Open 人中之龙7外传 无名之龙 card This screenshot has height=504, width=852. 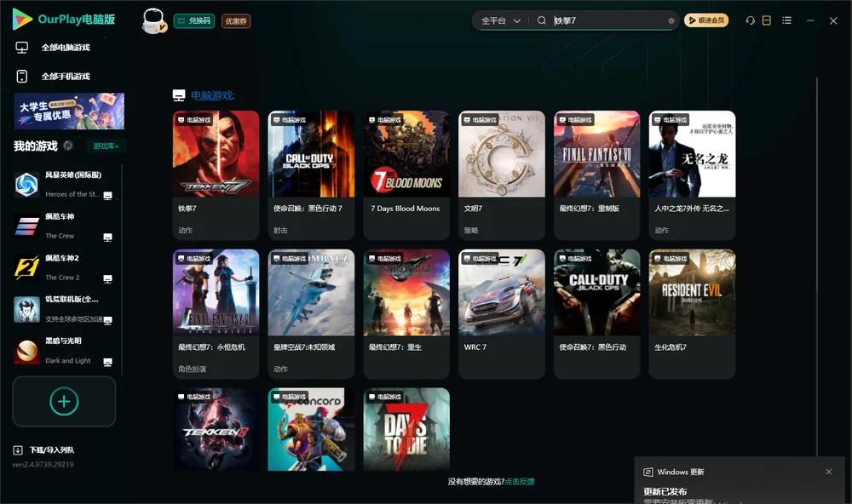tap(692, 175)
